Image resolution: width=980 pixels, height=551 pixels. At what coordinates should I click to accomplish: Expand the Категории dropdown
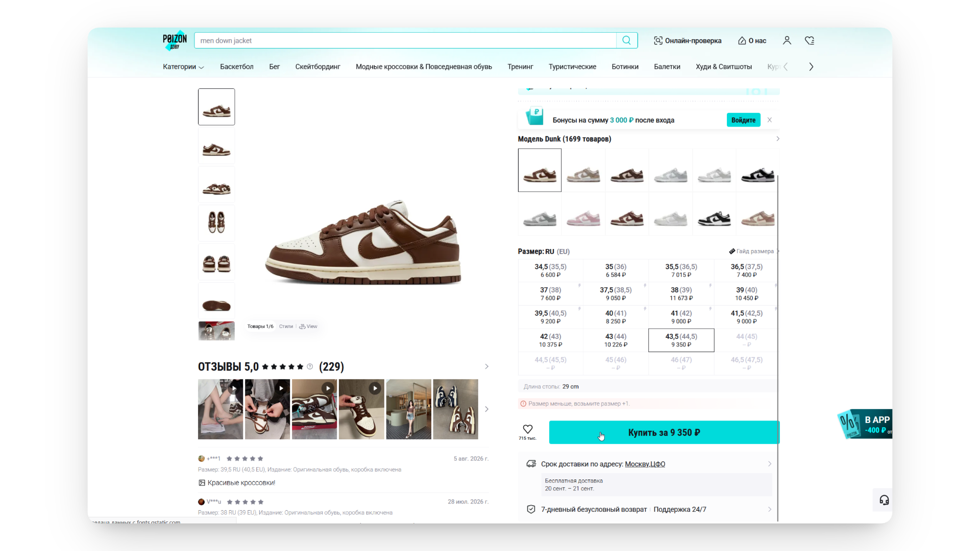click(x=183, y=67)
